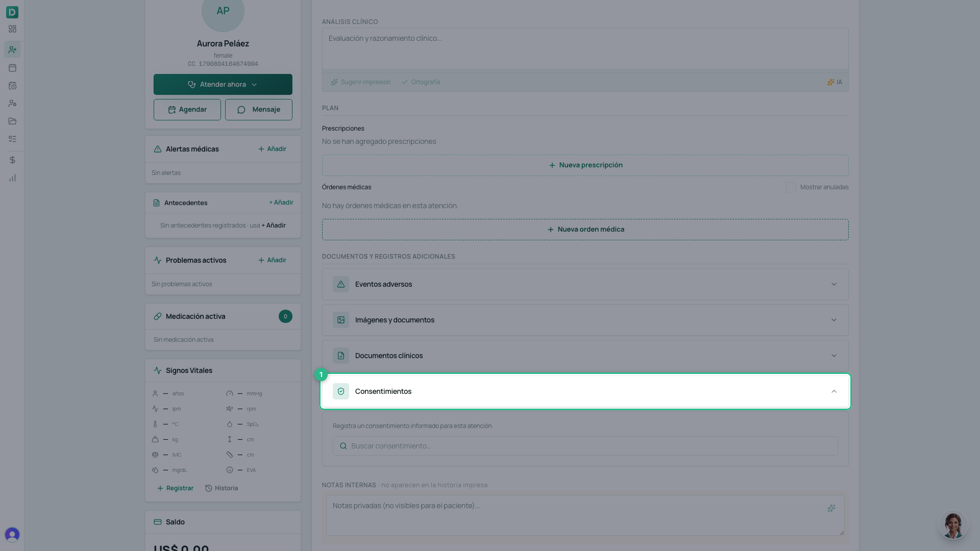Expand the Eventos adversos section
The image size is (980, 551).
(x=585, y=284)
